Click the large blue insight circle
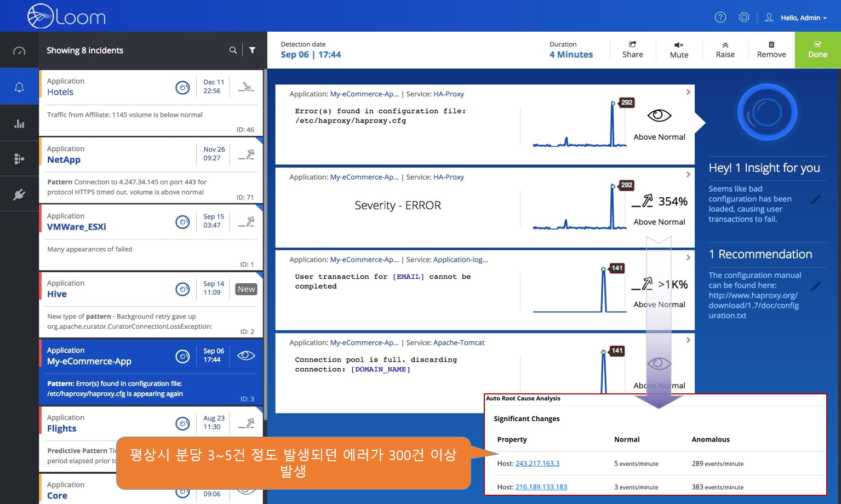The image size is (841, 504). [767, 112]
